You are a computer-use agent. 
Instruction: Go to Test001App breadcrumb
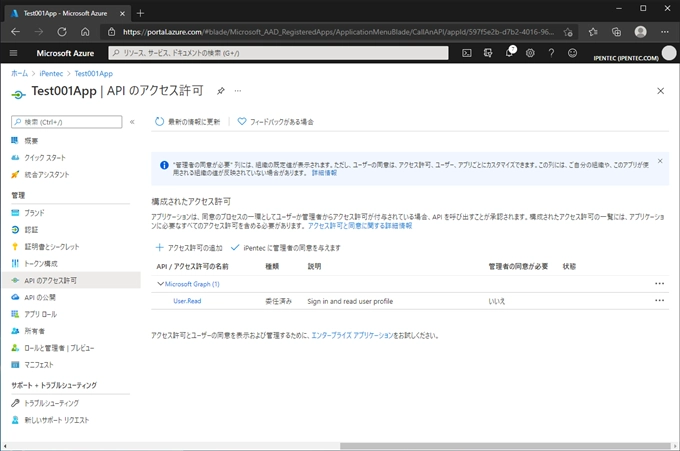[94, 73]
